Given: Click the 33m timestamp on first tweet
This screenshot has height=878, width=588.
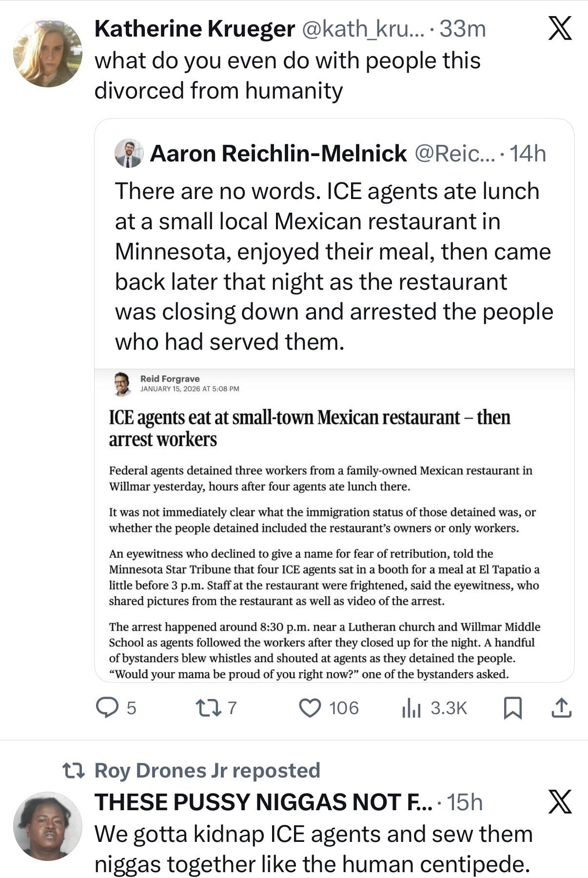Looking at the screenshot, I should click(463, 29).
